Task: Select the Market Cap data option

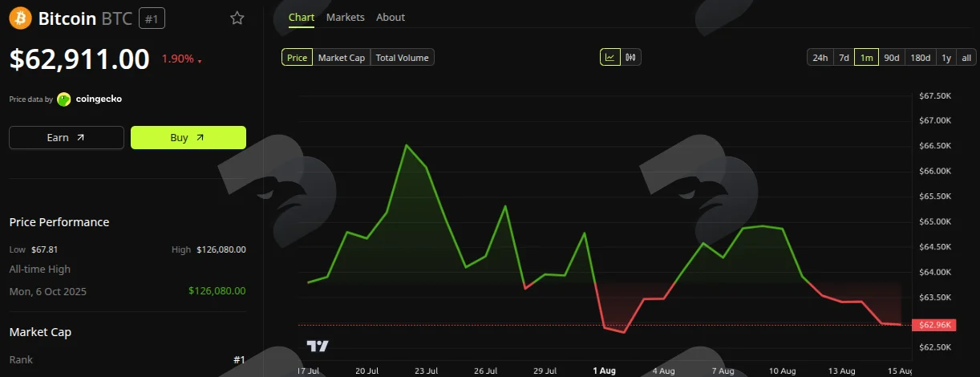Action: click(x=342, y=57)
